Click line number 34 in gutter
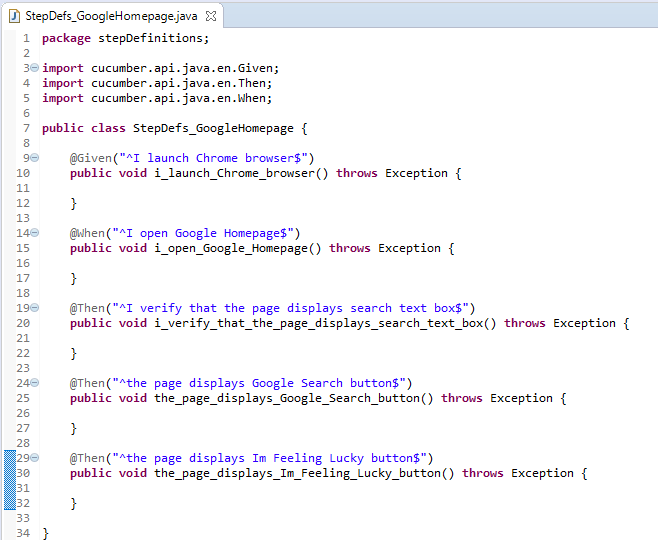 pyautogui.click(x=23, y=533)
